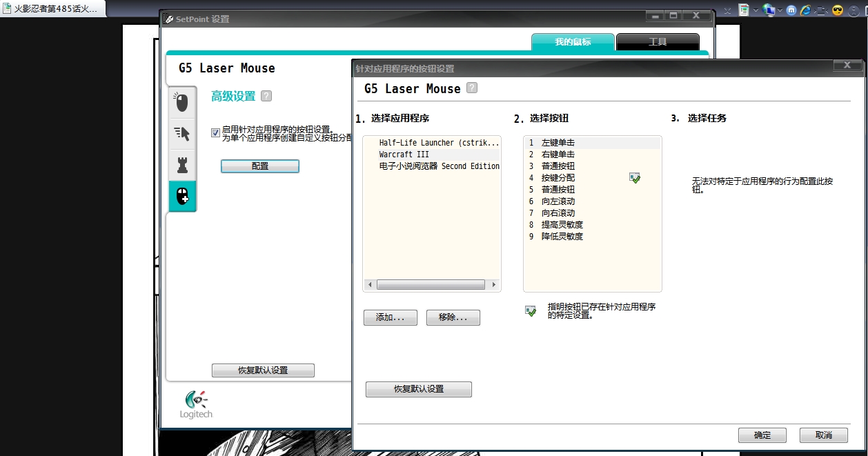Toggle 启用针对应用程序的按钮设置 checkbox
868x456 pixels.
click(216, 132)
